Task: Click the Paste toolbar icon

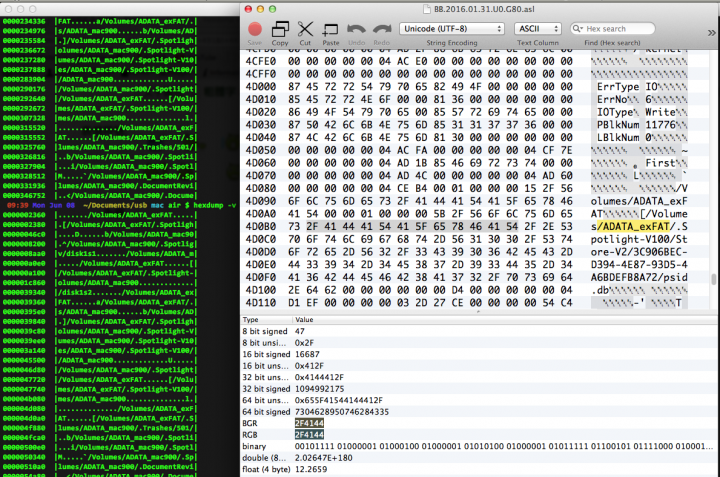Action: pos(330,29)
